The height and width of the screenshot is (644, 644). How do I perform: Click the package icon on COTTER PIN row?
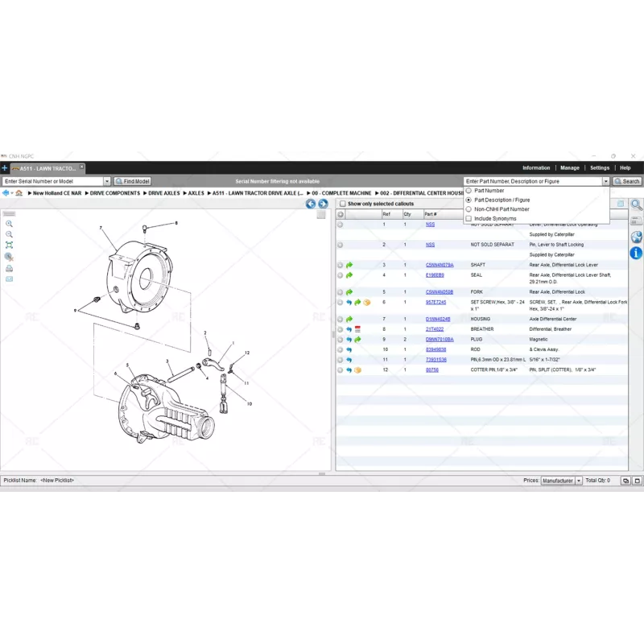click(x=358, y=369)
